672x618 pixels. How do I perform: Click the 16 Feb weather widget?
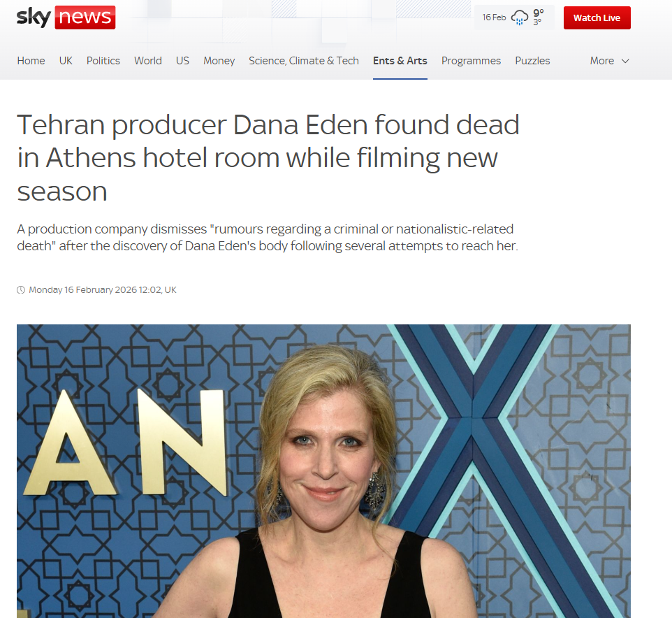(x=514, y=17)
